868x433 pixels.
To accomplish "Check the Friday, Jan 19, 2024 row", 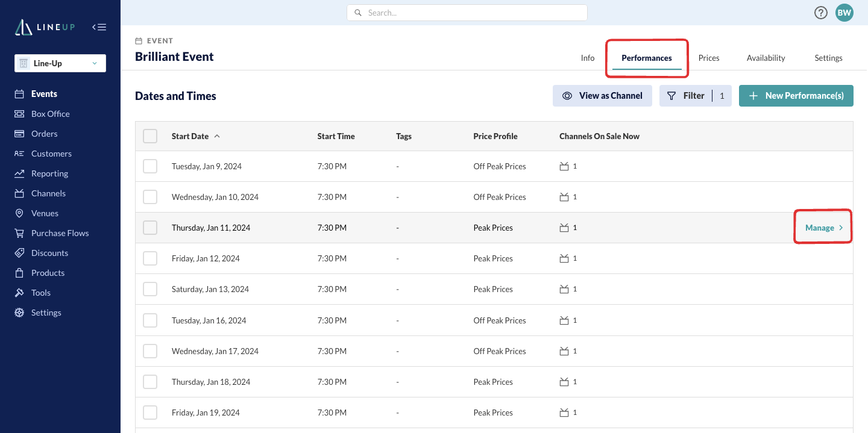I will click(150, 413).
